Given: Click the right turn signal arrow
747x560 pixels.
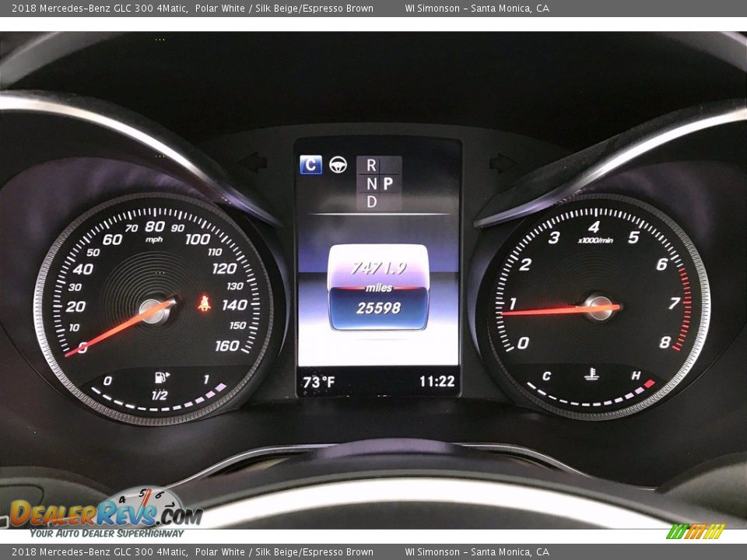Looking at the screenshot, I should [502, 163].
